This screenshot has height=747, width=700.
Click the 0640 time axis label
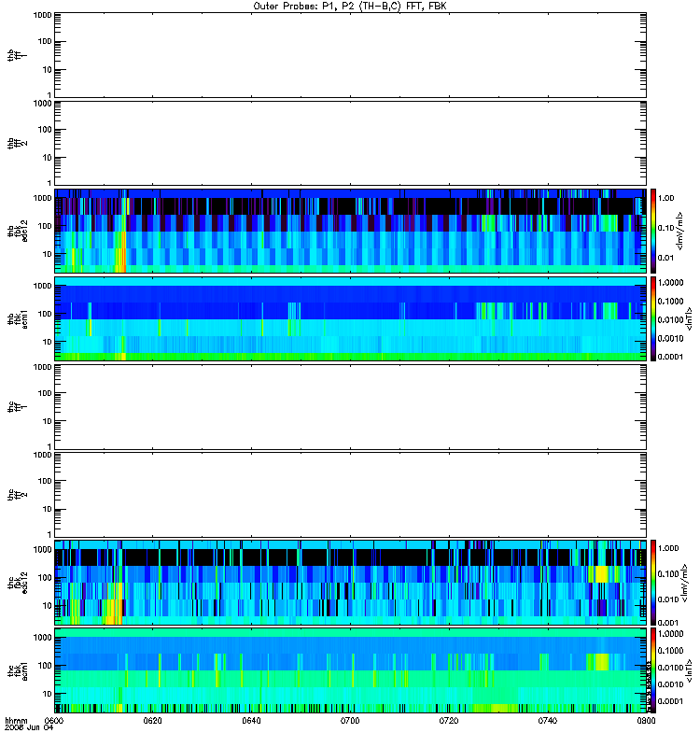[x=251, y=720]
